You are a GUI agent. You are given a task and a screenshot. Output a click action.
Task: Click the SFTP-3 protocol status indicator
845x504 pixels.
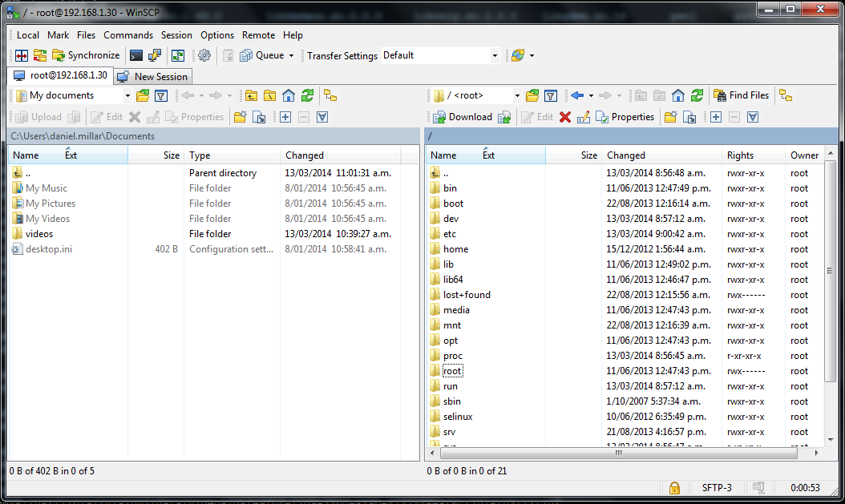717,488
